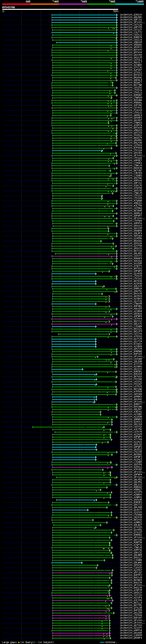The height and width of the screenshot is (644, 146).
Task: Select hit UniRef100_C6SVT3
Action: pyautogui.click(x=131, y=256)
